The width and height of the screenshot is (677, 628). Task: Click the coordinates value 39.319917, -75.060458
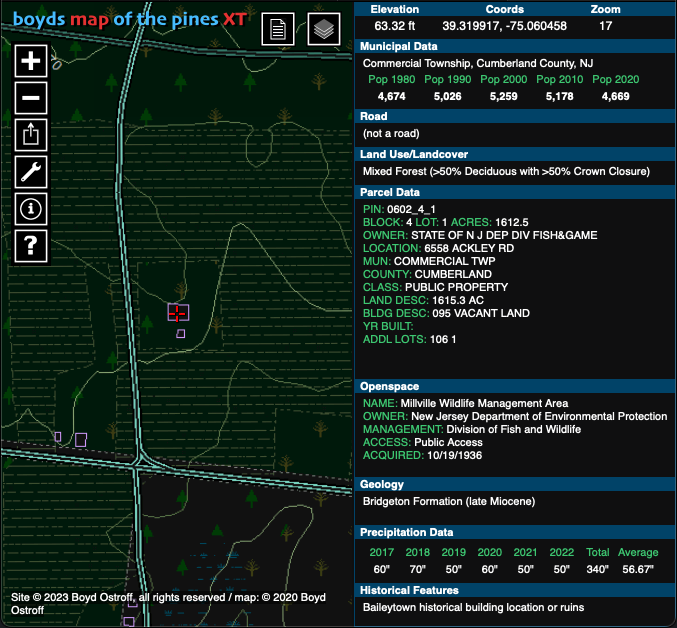[504, 25]
